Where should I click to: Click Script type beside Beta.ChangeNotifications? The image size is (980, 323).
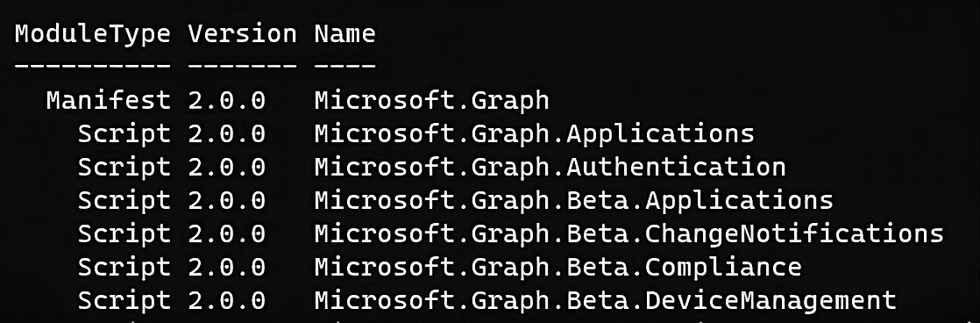[124, 234]
